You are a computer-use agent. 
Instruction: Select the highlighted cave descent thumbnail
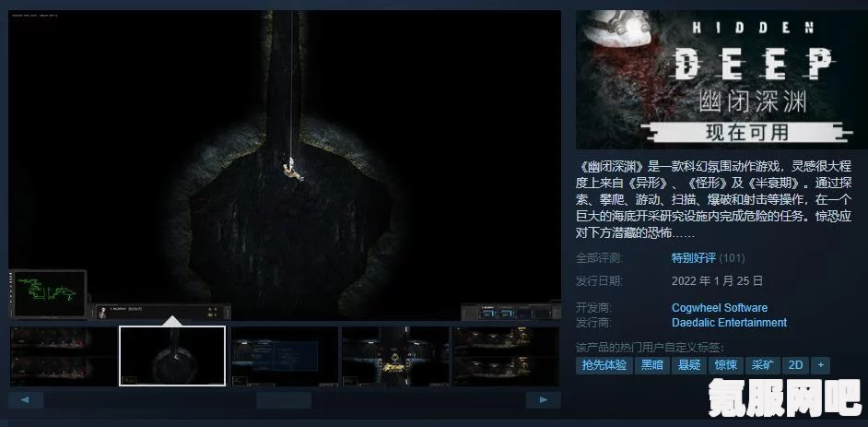[172, 356]
